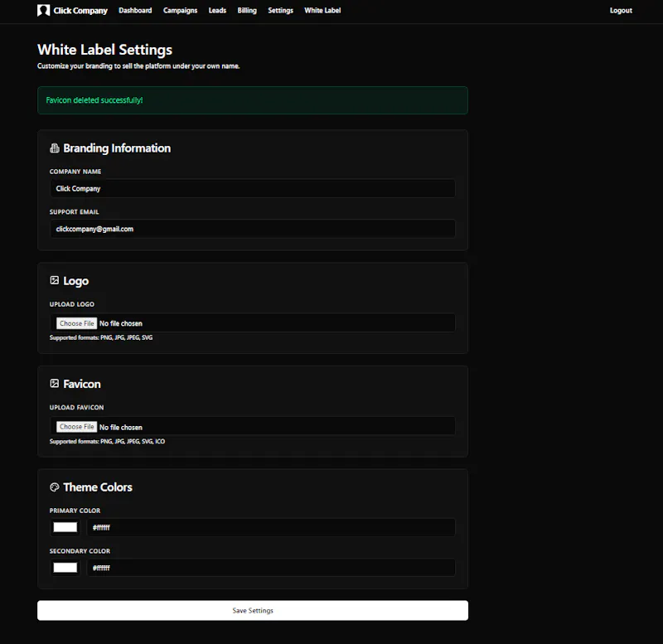This screenshot has height=644, width=663.
Task: Click the 'Customize your branding' subtitle text
Action: tap(138, 66)
